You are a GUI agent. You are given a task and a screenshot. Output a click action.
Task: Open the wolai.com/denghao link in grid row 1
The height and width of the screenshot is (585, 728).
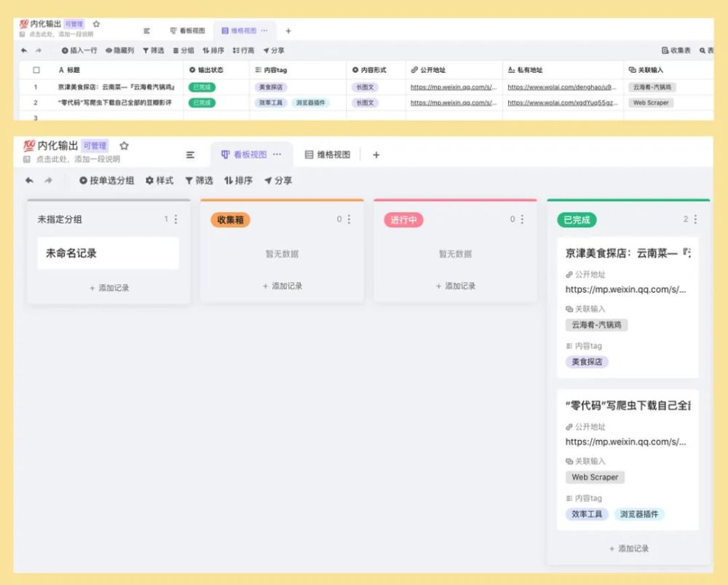(562, 87)
